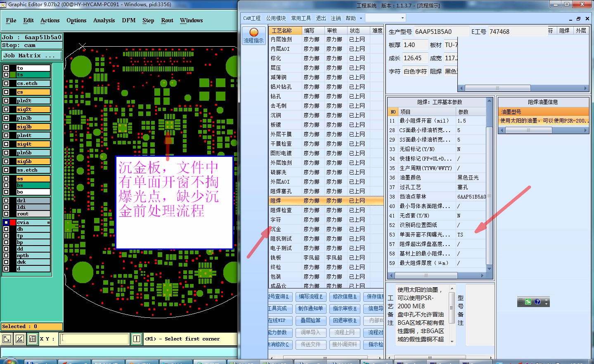The image size is (594, 364).
Task: Open the small arrow dropdown after 帮助
Action: (x=361, y=18)
